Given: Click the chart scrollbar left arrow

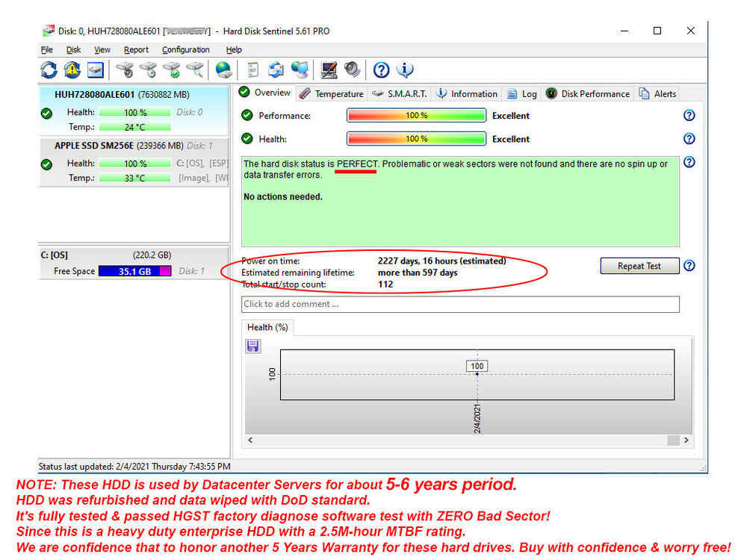Looking at the screenshot, I should (250, 441).
